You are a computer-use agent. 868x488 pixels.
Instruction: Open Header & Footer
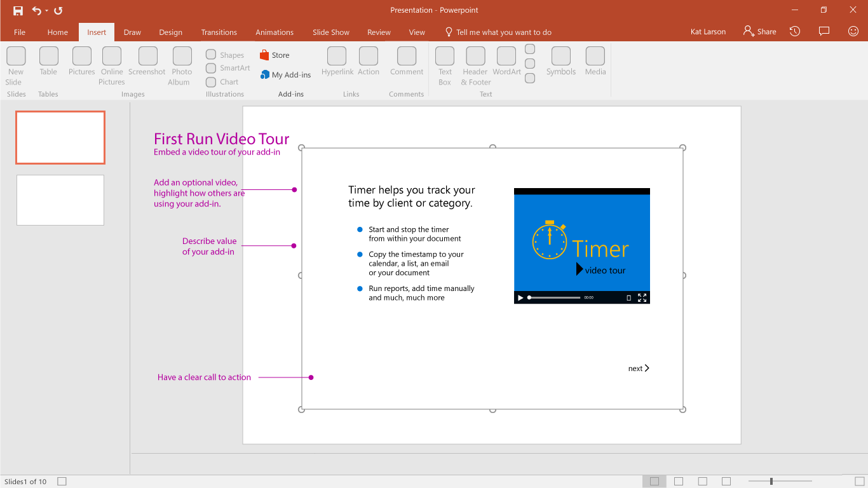(x=476, y=66)
